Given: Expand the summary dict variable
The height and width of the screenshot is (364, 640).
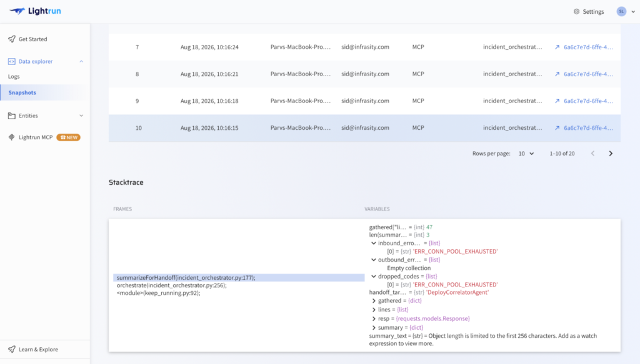Looking at the screenshot, I should 374,328.
